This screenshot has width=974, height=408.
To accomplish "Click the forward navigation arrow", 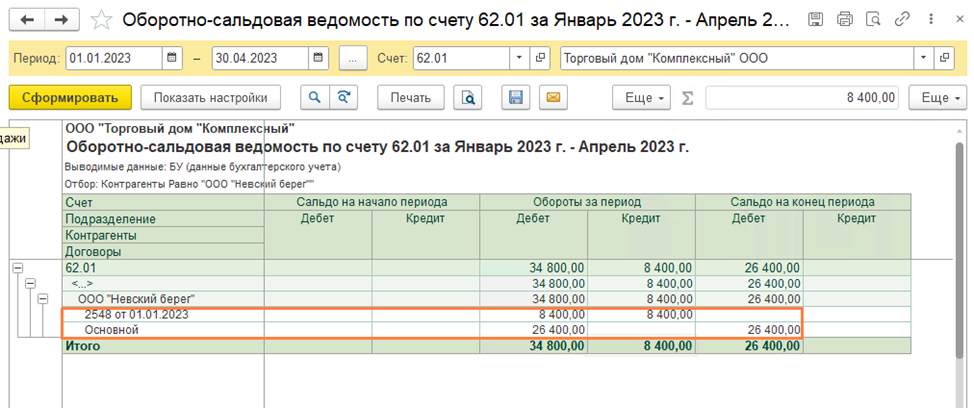I will tap(61, 19).
